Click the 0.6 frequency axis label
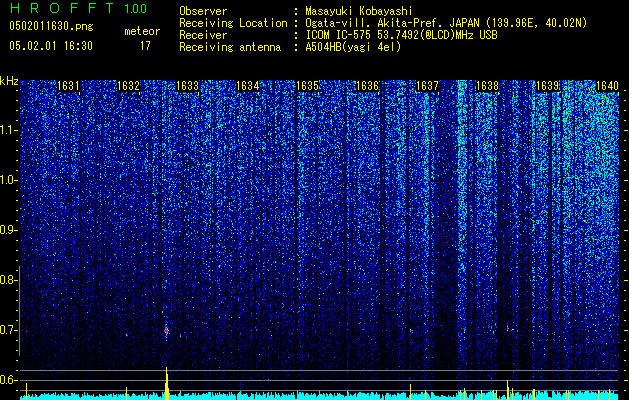The width and height of the screenshot is (629, 400). coord(8,380)
